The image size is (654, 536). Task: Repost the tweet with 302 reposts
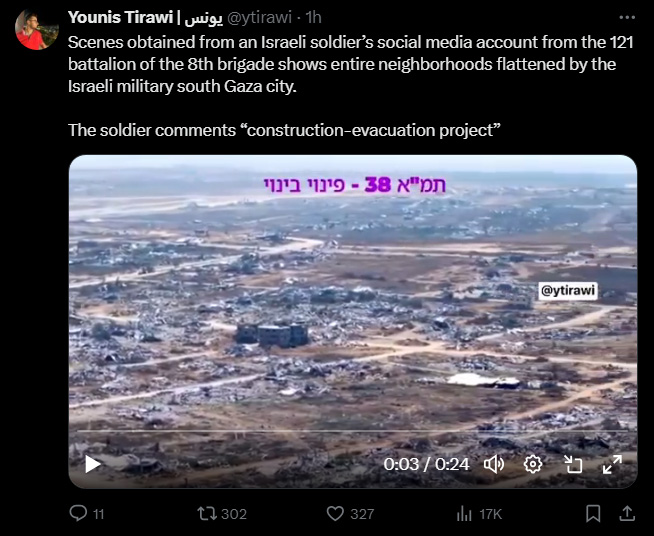tap(222, 513)
